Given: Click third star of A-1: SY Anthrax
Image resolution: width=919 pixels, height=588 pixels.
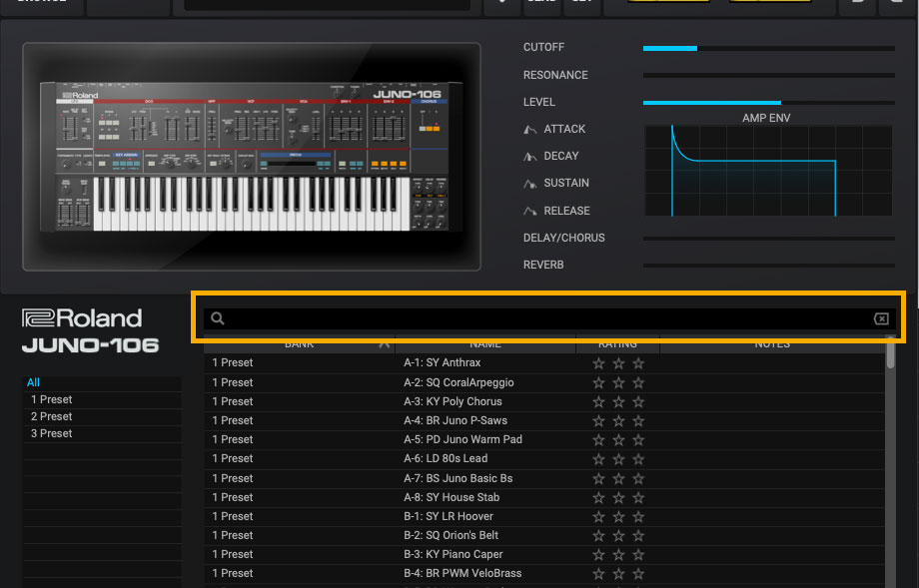Looking at the screenshot, I should coord(638,363).
